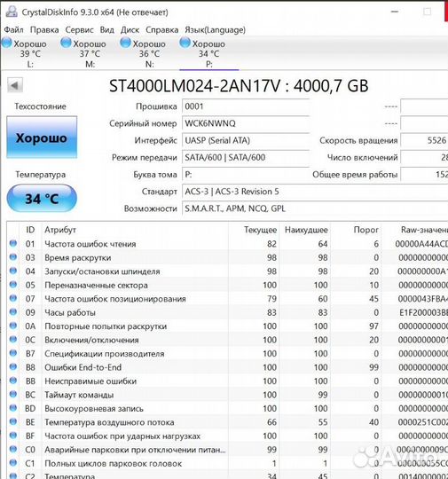Select 'Часы работы' attribute text
This screenshot has width=448, height=479.
(70, 312)
